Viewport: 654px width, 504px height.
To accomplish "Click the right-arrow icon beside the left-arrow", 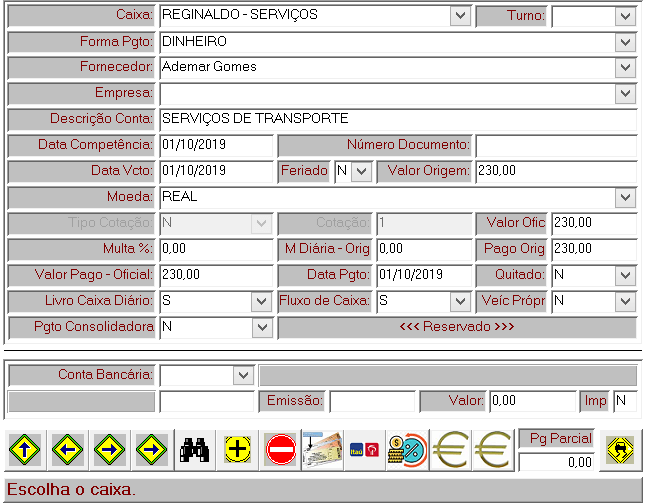I will tap(110, 450).
